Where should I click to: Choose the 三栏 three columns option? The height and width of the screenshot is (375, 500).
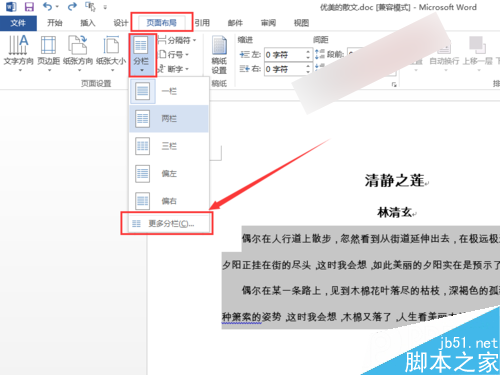coord(169,146)
